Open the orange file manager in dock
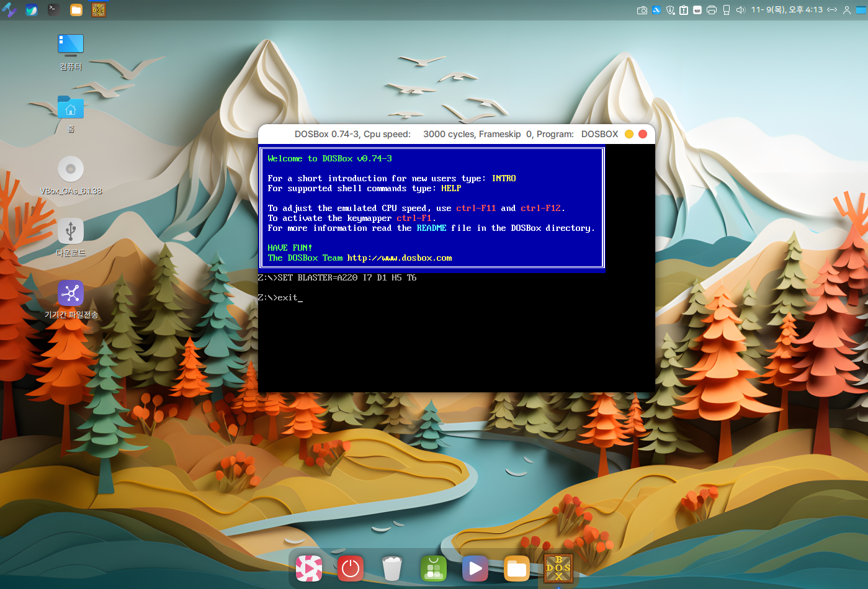This screenshot has width=868, height=589. pyautogui.click(x=516, y=569)
